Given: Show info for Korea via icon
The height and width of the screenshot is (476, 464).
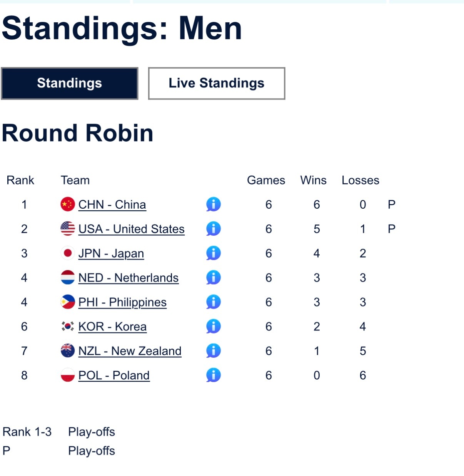Looking at the screenshot, I should pyautogui.click(x=214, y=327).
